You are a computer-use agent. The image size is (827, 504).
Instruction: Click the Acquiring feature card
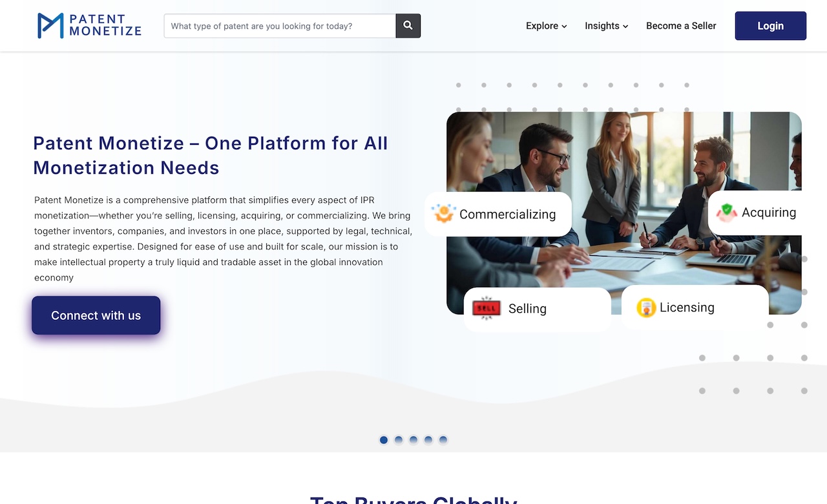(756, 212)
